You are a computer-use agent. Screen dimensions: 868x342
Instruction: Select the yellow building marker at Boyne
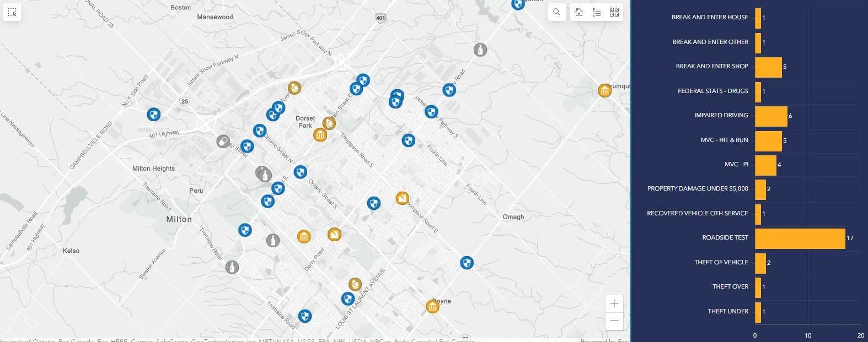coord(432,306)
